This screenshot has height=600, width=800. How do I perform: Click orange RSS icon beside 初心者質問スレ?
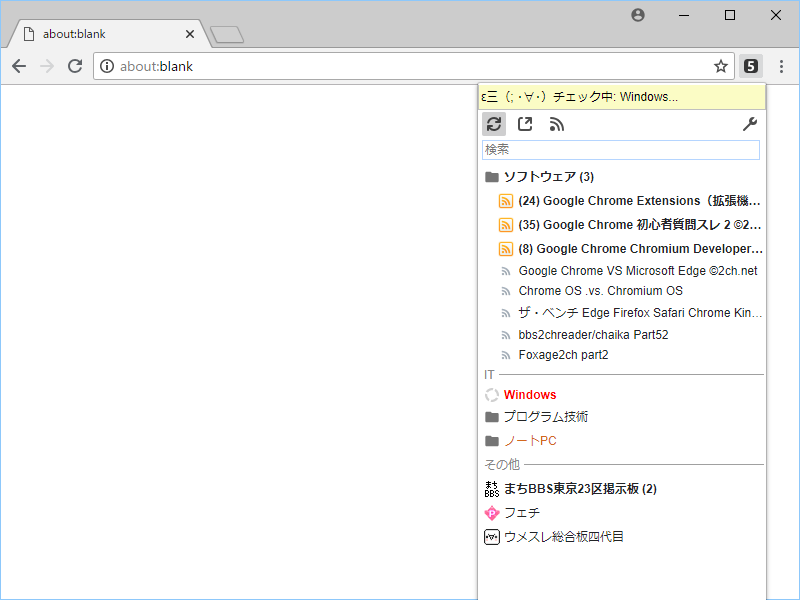click(505, 225)
